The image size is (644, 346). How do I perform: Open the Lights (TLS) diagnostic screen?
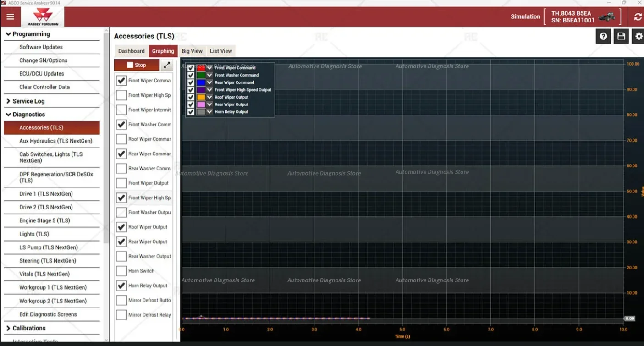(52, 234)
